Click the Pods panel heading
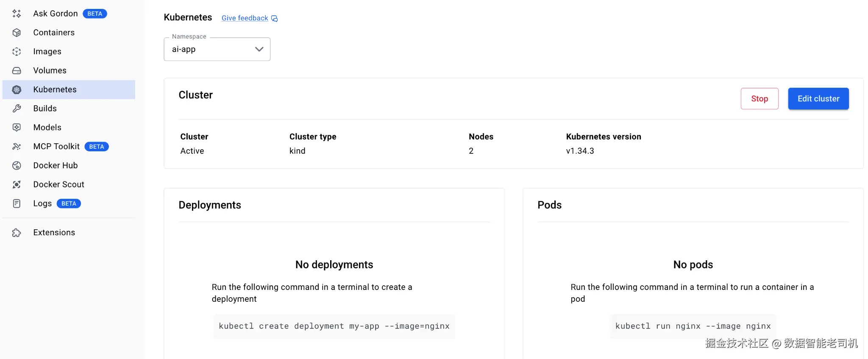 550,205
